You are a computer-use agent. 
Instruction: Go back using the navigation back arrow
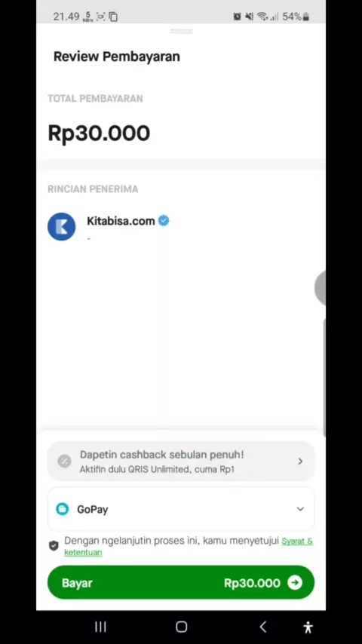[x=263, y=627]
